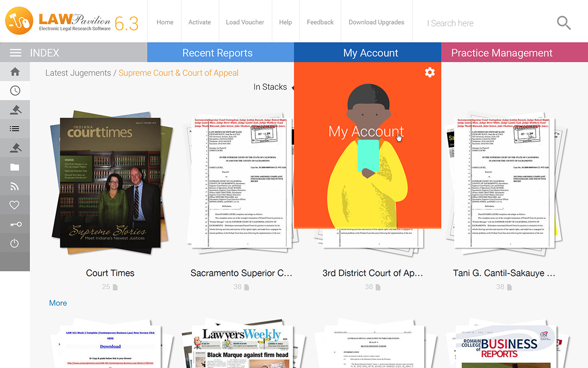Open recent history clock icon in sidebar
The image size is (588, 368).
(15, 91)
